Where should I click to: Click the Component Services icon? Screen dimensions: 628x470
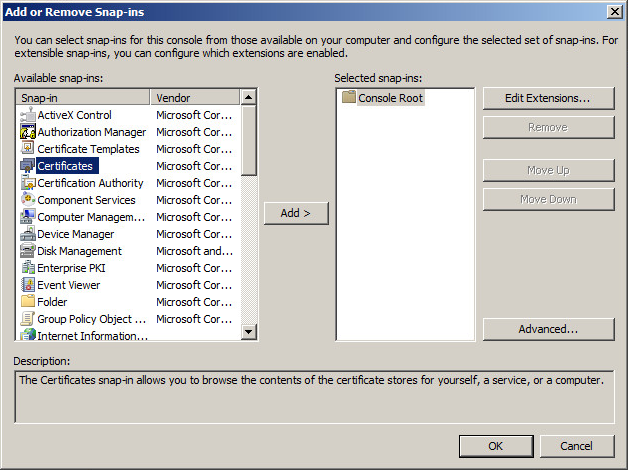point(27,200)
